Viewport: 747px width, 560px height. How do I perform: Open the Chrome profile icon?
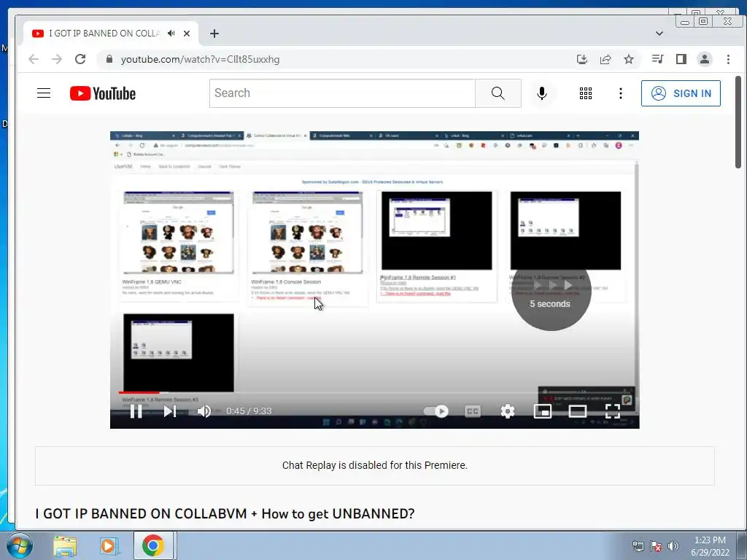[705, 59]
